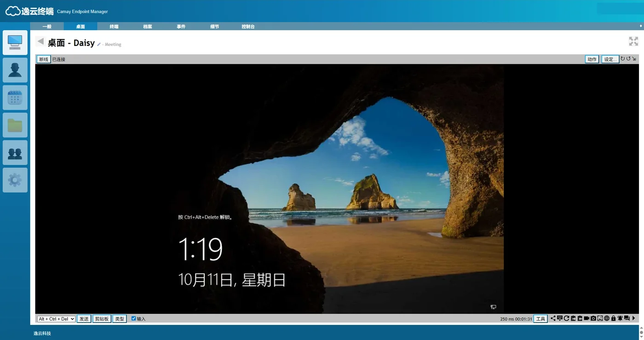Click the play arrow at the toolbar end
This screenshot has height=340, width=644.
coord(633,318)
